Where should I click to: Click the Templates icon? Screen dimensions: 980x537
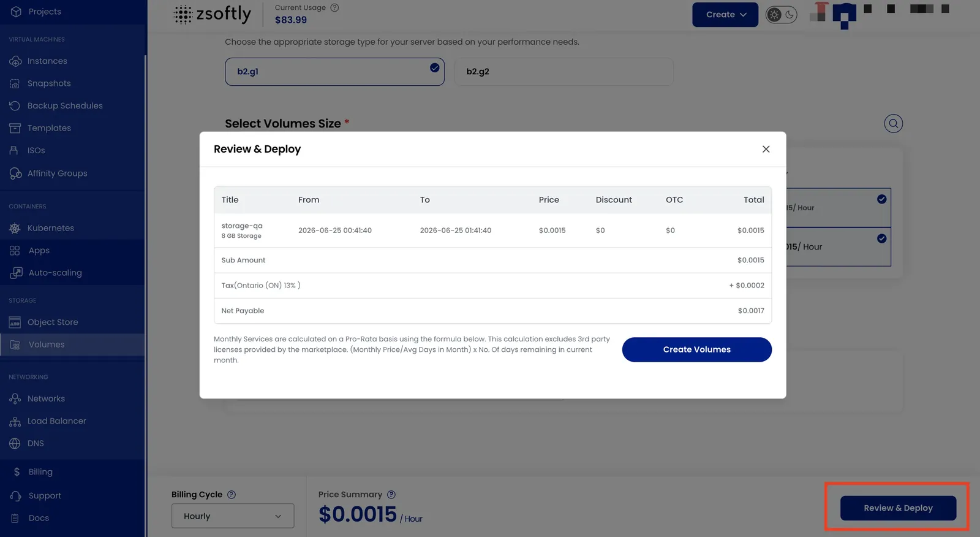[15, 128]
